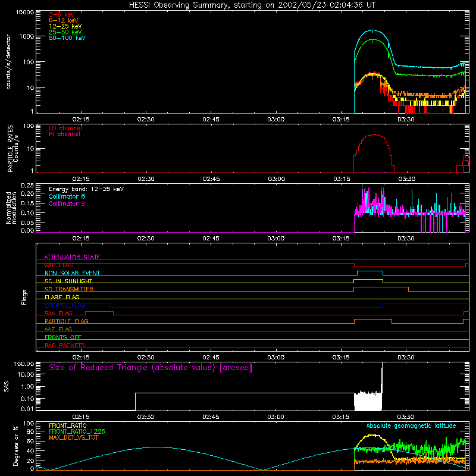The width and height of the screenshot is (476, 476).
Task: Click the NON_SOLAR_EVENT flag label
Action: coord(72,273)
